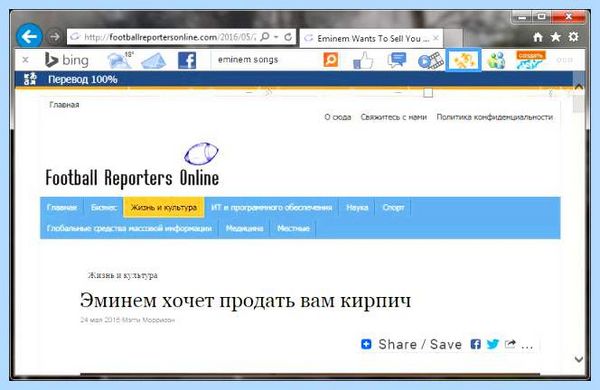Open 'Политика конфиденциальности' link
This screenshot has width=600, height=390.
click(494, 117)
